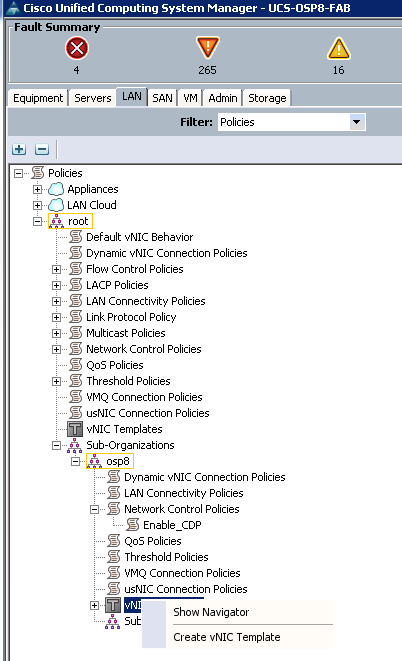The image size is (402, 661).
Task: Click the Appliances cloud icon
Action: point(56,189)
